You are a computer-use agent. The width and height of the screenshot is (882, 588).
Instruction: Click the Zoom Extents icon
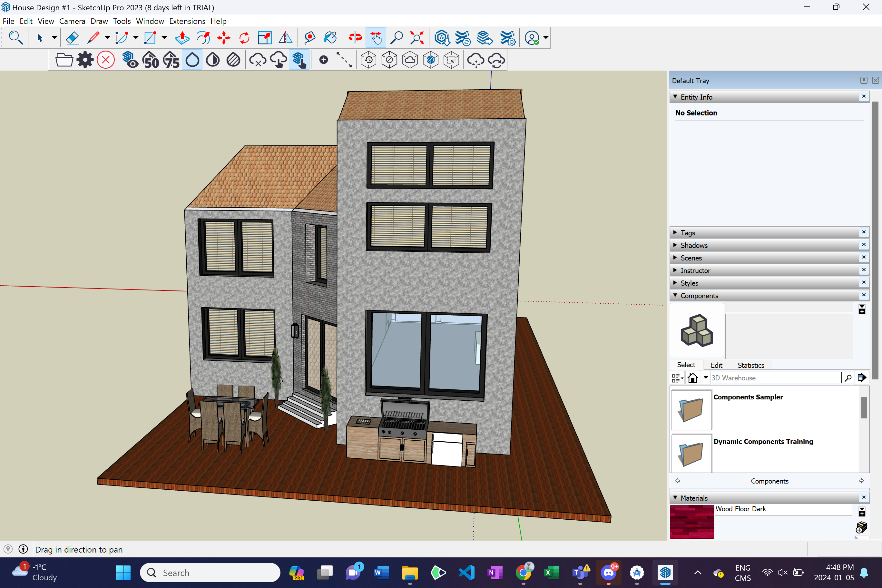click(416, 38)
